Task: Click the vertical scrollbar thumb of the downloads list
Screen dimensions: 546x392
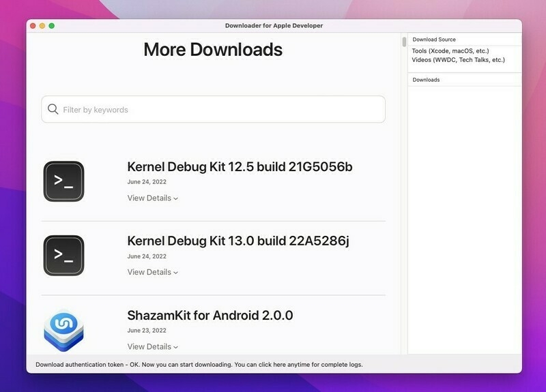Action: coord(404,42)
